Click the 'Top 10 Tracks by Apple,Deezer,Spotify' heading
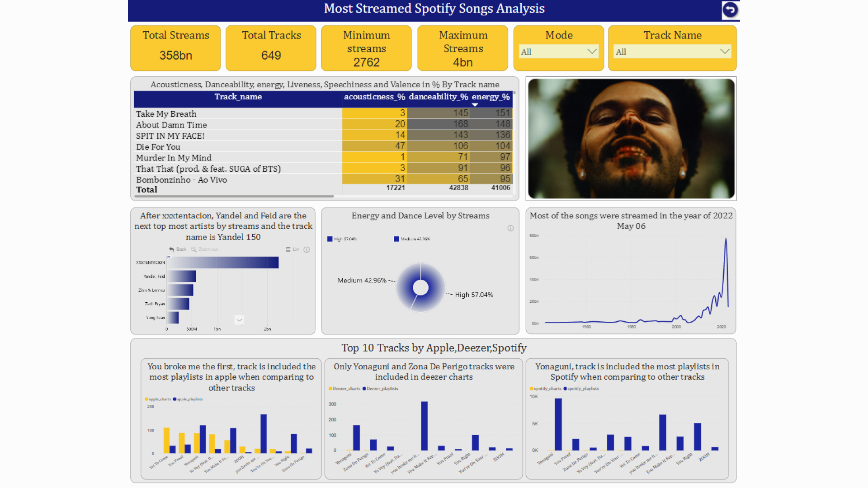Image resolution: width=868 pixels, height=488 pixels. click(434, 348)
